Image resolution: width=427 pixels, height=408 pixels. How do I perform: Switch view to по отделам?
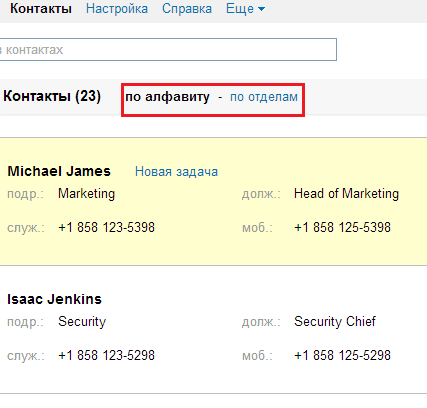click(x=264, y=97)
